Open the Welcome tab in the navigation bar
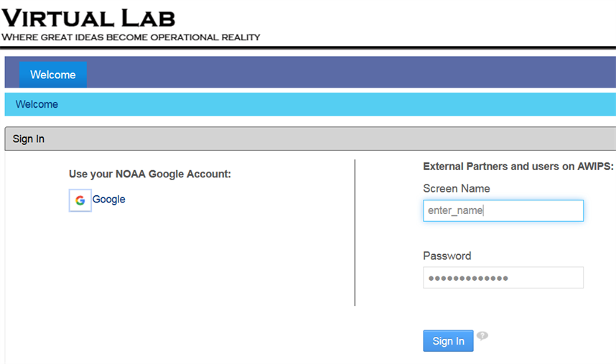 point(53,75)
